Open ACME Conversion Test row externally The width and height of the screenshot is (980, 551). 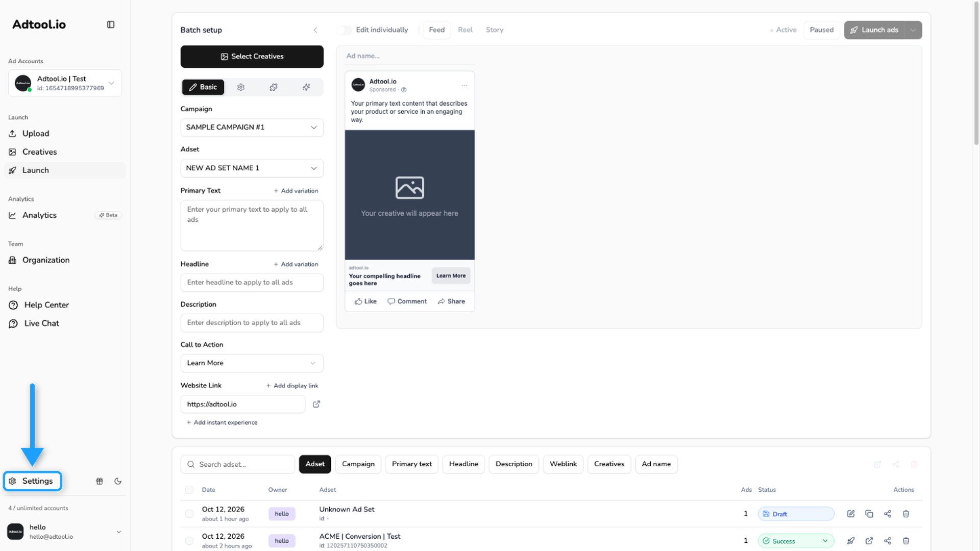point(869,541)
